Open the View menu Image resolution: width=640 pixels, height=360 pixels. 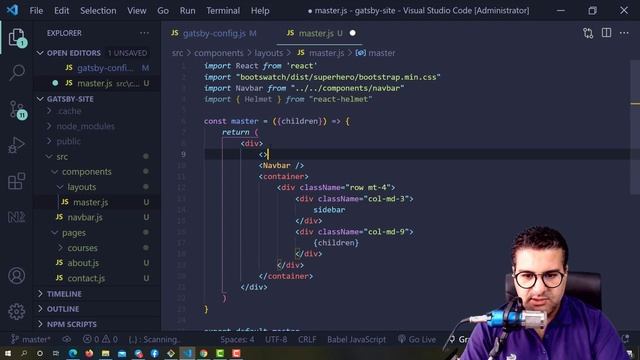tap(136, 11)
